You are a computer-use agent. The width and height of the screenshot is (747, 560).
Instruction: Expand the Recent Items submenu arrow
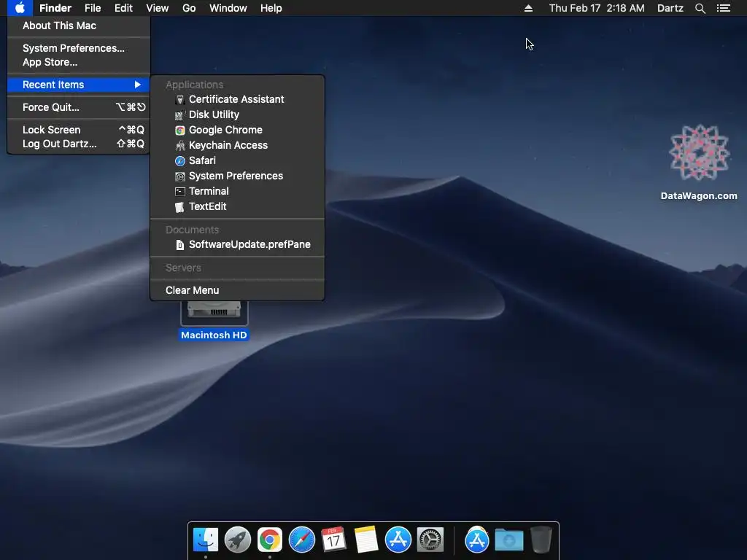(x=138, y=85)
